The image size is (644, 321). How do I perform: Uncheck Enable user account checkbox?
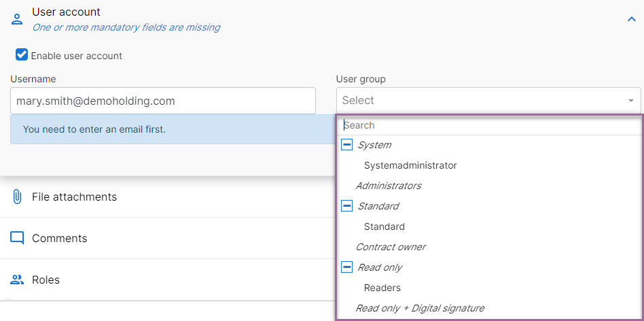pos(21,54)
